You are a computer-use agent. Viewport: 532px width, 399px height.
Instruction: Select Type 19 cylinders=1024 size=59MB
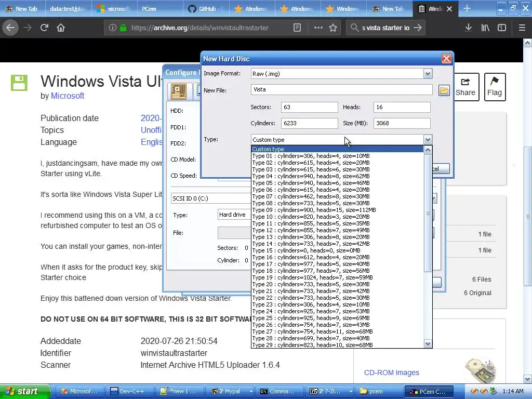(x=338, y=277)
